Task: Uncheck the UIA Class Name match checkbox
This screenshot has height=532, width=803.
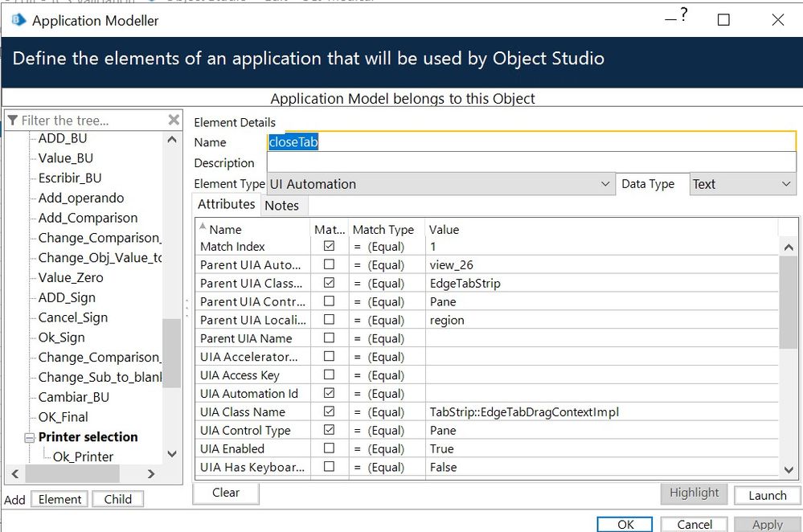Action: (x=329, y=412)
